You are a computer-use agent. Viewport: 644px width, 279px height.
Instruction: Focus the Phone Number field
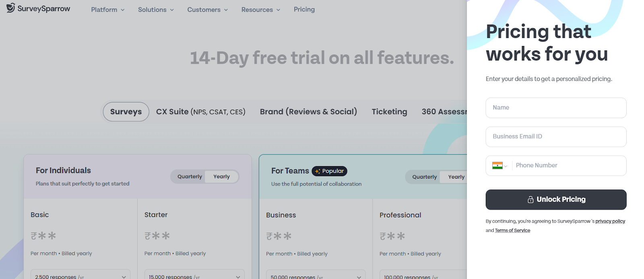569,166
